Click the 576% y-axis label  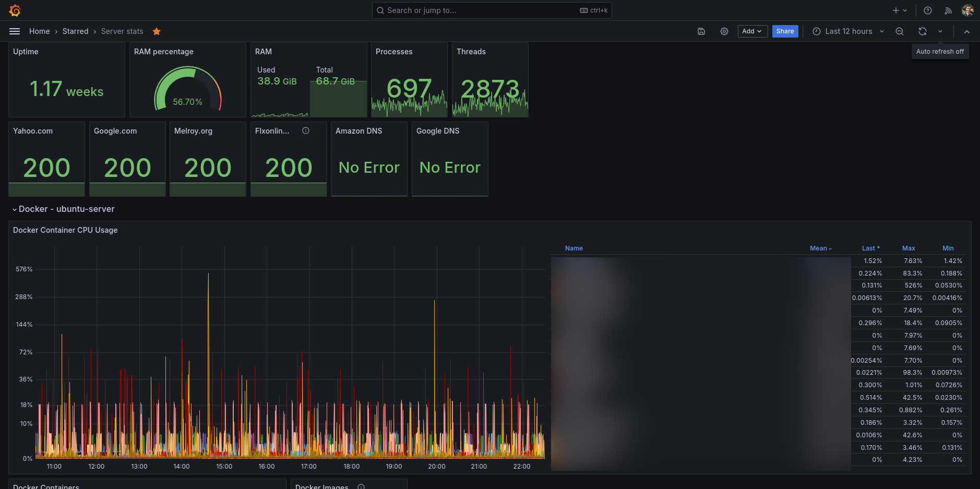pyautogui.click(x=24, y=269)
